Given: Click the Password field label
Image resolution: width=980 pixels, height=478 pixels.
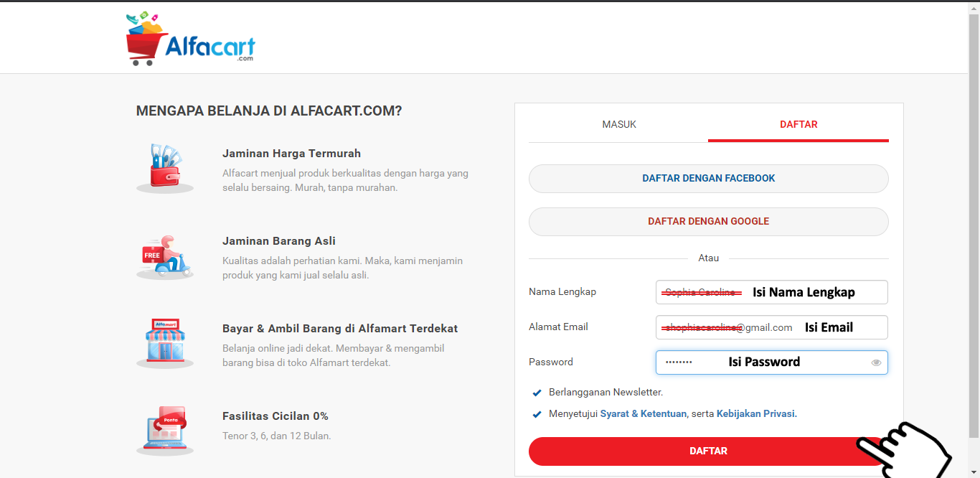Looking at the screenshot, I should pyautogui.click(x=551, y=362).
